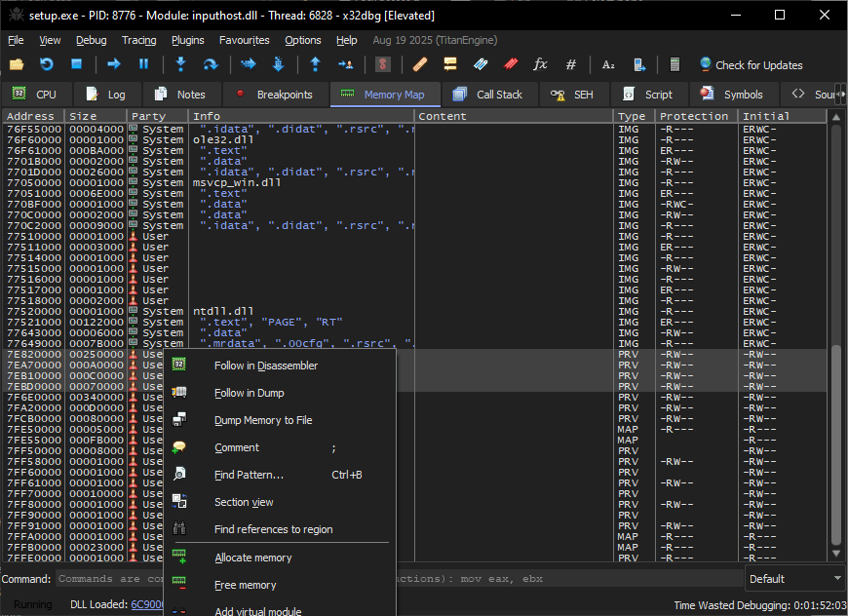The width and height of the screenshot is (848, 616).
Task: Click the Check for Updates button
Action: 751,65
